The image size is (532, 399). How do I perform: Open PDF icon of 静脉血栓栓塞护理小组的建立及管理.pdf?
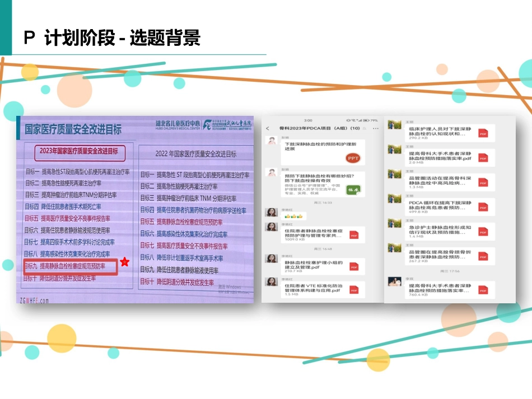354,267
